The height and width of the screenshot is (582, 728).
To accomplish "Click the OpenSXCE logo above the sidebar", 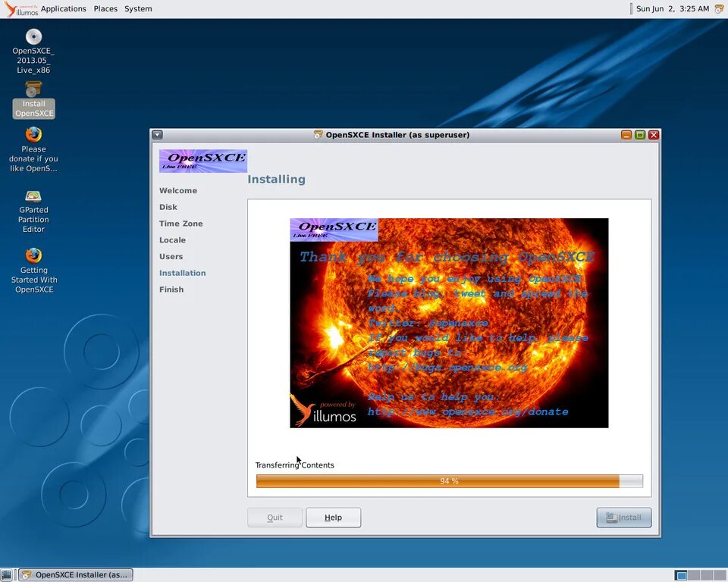I will coord(203,161).
